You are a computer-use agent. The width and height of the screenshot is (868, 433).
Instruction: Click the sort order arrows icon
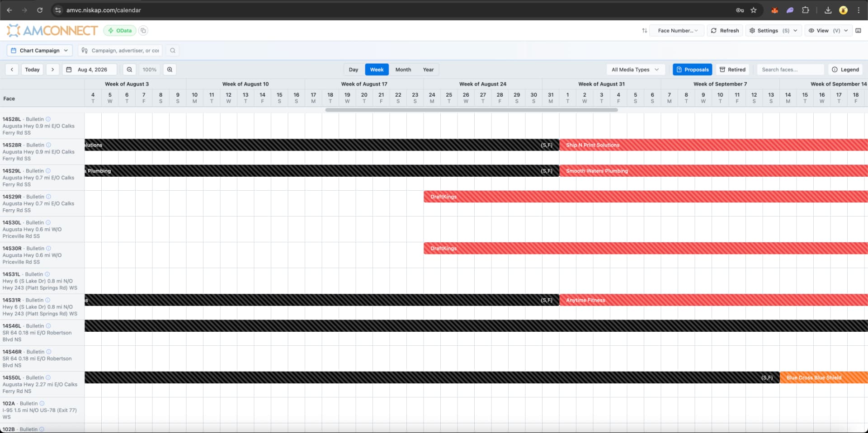[645, 31]
